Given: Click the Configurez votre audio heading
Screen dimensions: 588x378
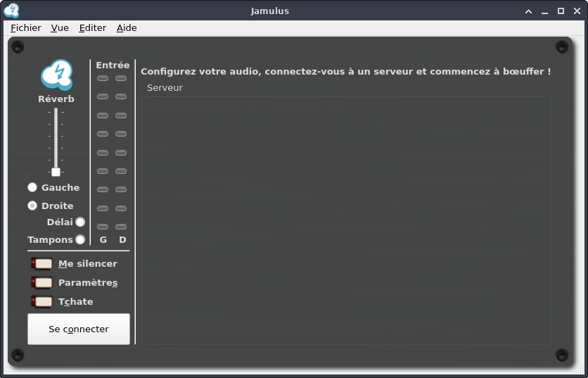Looking at the screenshot, I should (346, 71).
